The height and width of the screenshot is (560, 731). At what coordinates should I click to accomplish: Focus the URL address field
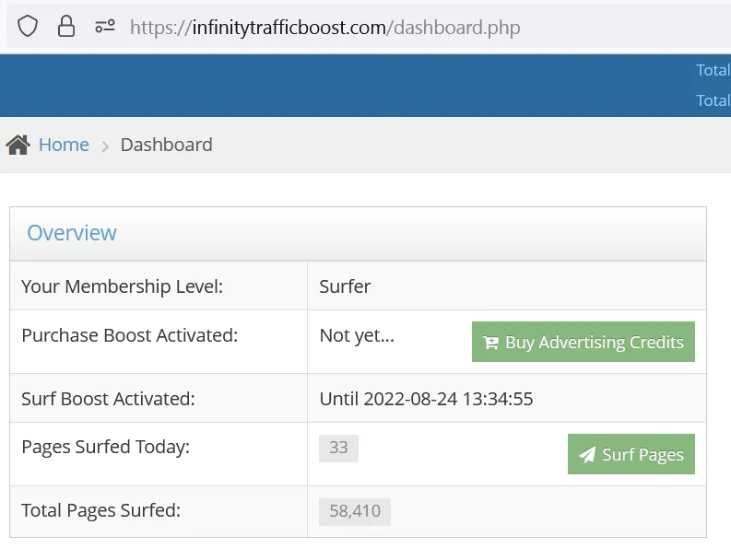415,28
